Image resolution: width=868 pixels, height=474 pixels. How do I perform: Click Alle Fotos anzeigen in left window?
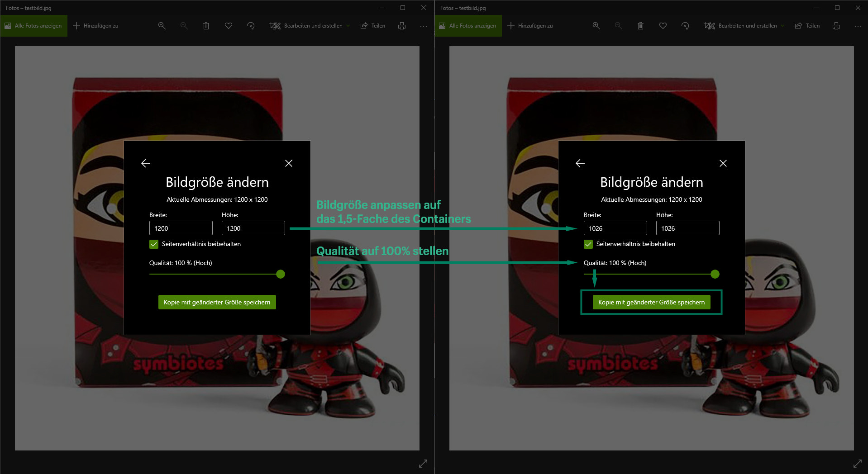(33, 26)
